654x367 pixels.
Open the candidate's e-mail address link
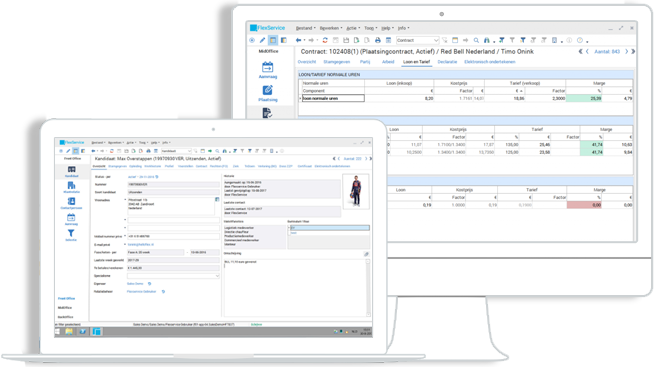coord(141,244)
